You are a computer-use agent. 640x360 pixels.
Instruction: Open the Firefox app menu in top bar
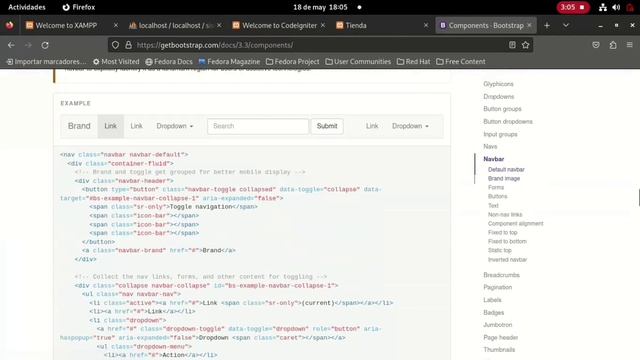[x=78, y=7]
